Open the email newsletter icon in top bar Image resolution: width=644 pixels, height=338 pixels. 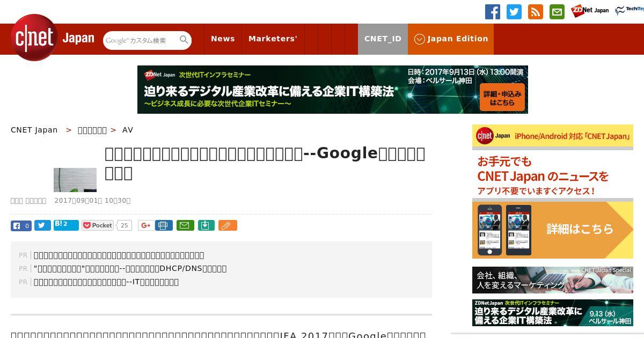coord(557,12)
